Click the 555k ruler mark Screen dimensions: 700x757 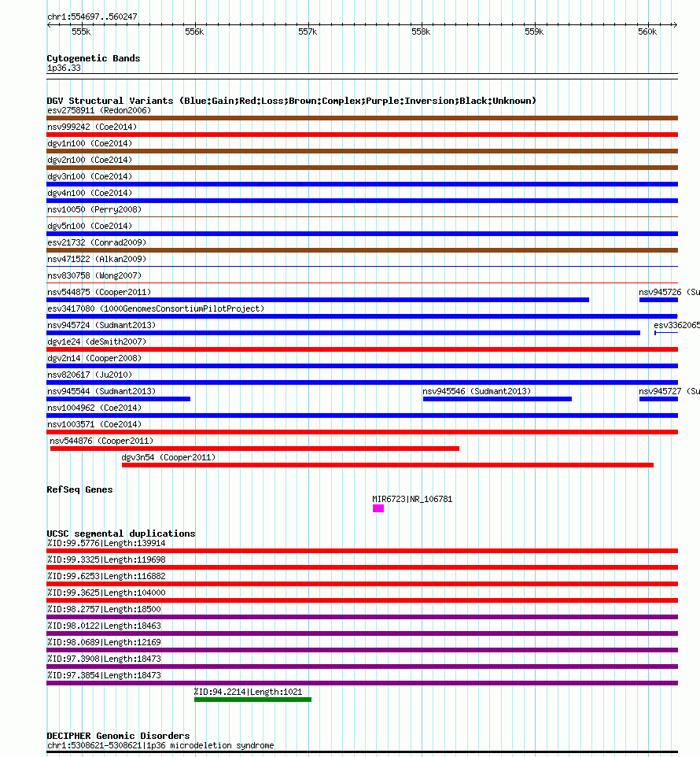click(81, 31)
